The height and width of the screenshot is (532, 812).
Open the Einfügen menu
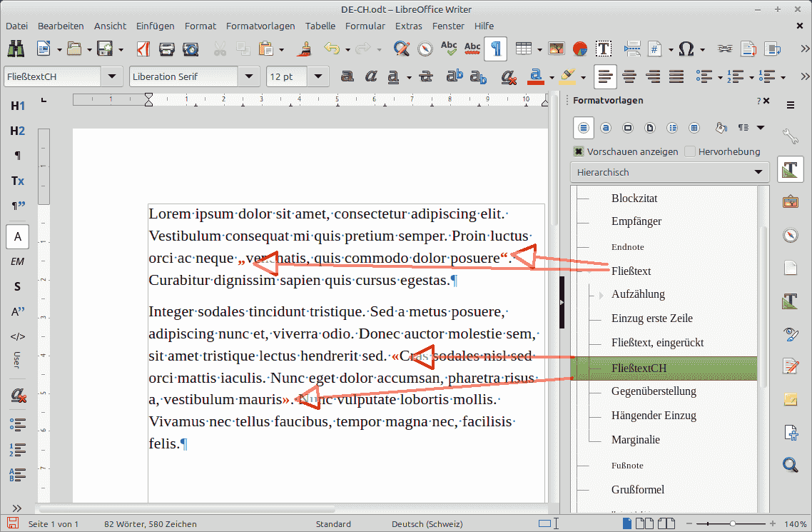pos(156,26)
